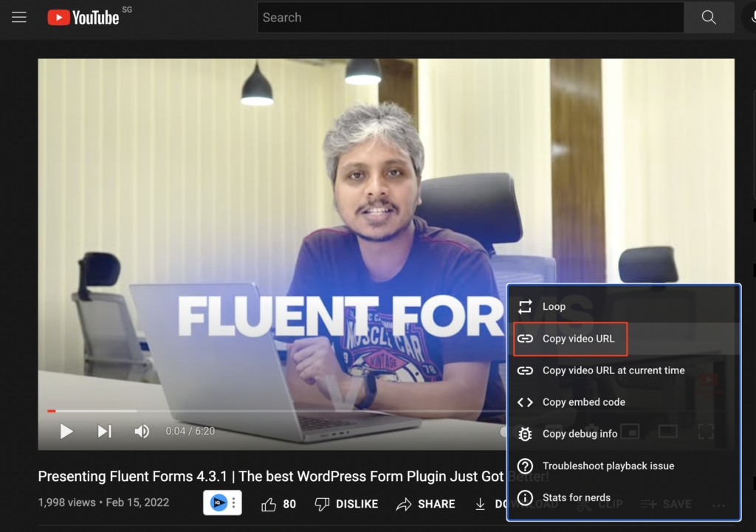756x532 pixels.
Task: Show Stats for nerds
Action: point(624,497)
